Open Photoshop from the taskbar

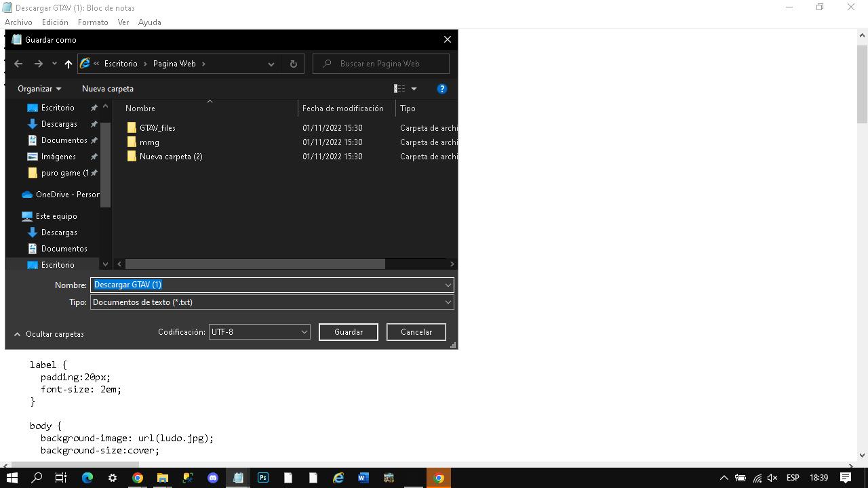263,478
